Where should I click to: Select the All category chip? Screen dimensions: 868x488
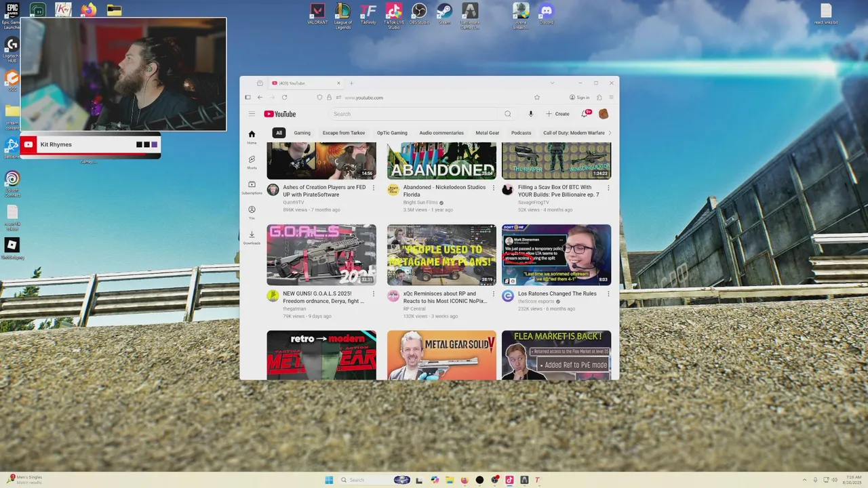279,133
